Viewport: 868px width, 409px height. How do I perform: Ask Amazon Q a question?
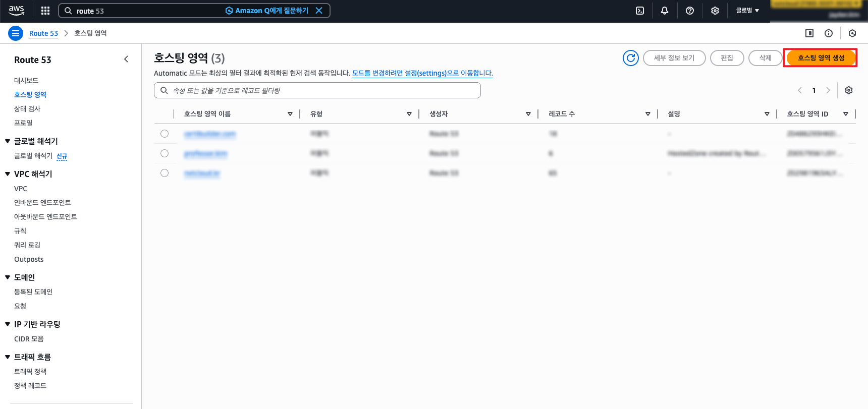click(x=266, y=11)
